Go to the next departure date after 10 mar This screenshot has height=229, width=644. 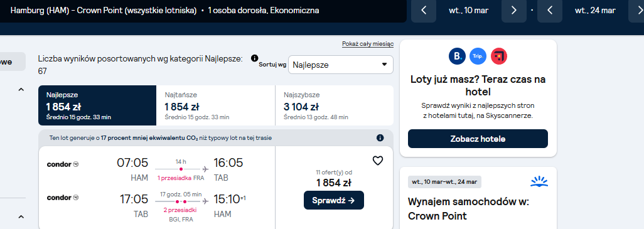click(514, 11)
